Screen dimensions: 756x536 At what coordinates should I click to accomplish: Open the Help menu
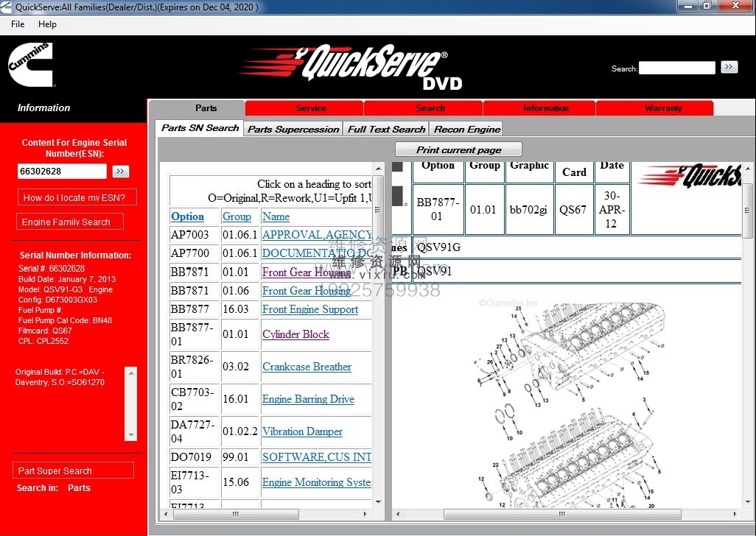47,24
